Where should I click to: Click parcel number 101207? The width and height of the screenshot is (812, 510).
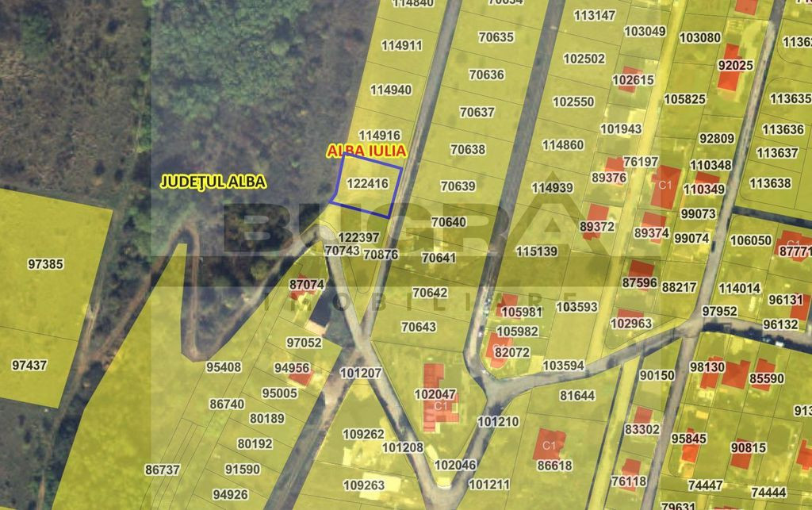[x=360, y=373]
